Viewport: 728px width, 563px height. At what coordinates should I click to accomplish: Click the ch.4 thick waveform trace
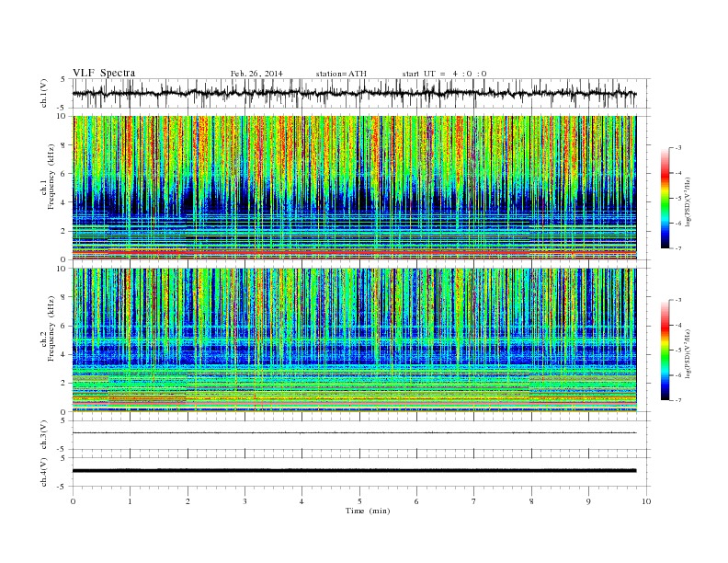[354, 471]
